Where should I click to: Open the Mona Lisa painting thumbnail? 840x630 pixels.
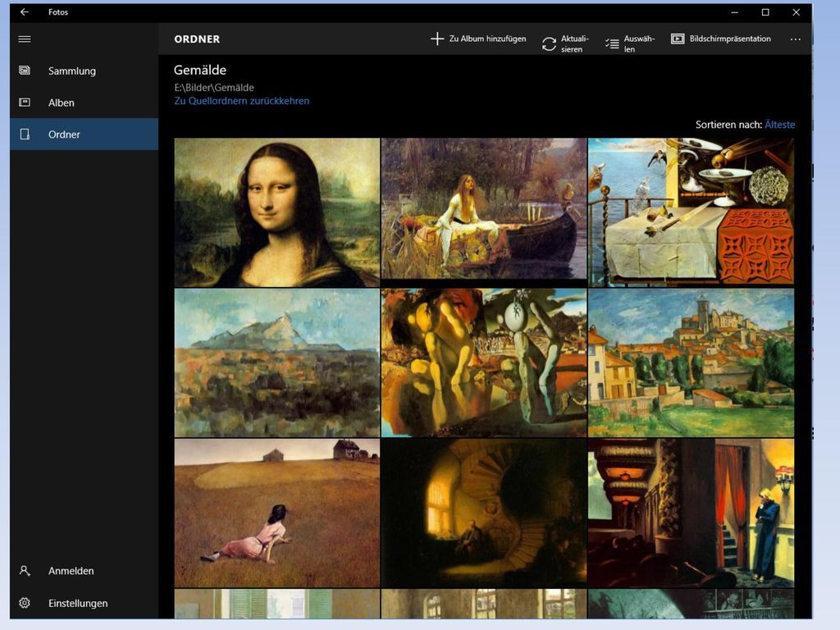(x=277, y=212)
